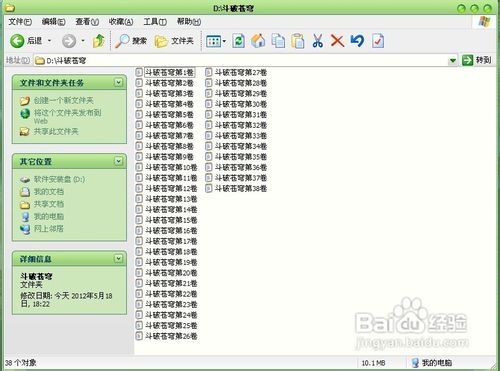The width and height of the screenshot is (500, 371).
Task: Toggle the Folders (文件夹) pane
Action: click(x=174, y=41)
